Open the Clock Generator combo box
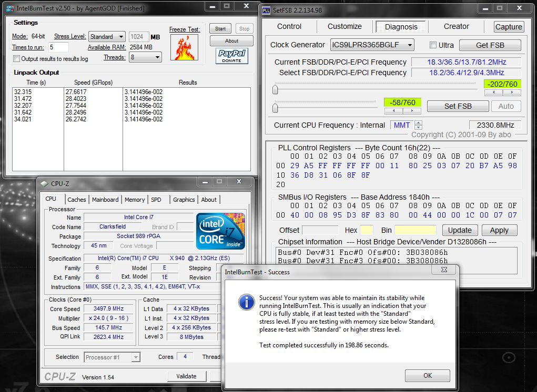This screenshot has width=537, height=392. (x=372, y=45)
